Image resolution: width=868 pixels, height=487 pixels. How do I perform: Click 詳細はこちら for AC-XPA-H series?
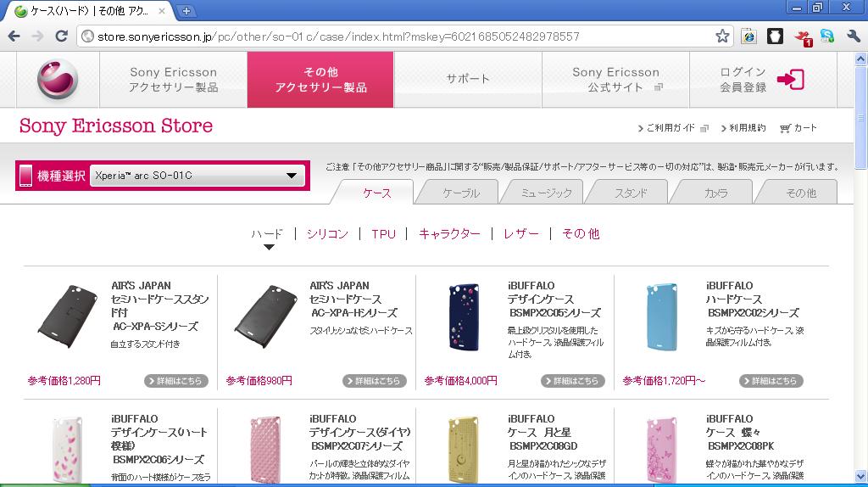coord(374,381)
